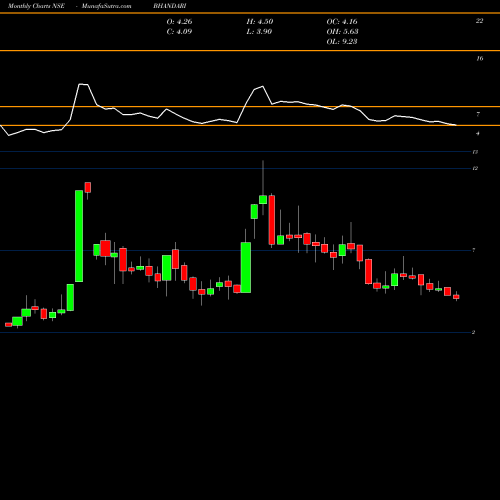Click the tallest green candlestick body
The height and width of the screenshot is (500, 500).
click(79, 236)
